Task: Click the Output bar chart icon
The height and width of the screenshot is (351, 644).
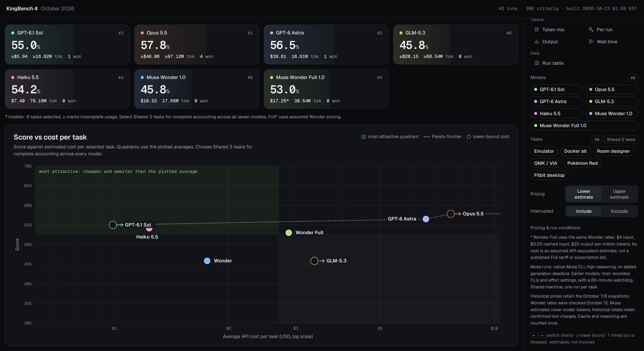Action: [536, 42]
